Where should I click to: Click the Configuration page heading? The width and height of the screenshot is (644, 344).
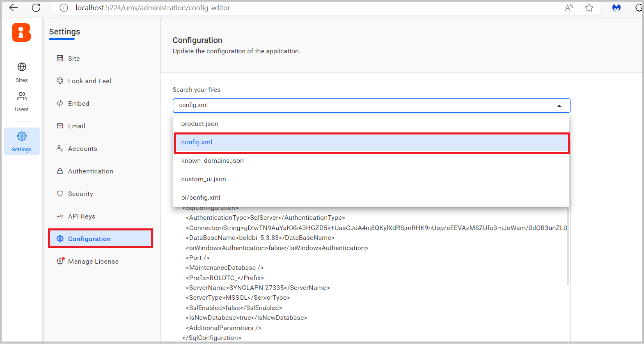coord(197,40)
